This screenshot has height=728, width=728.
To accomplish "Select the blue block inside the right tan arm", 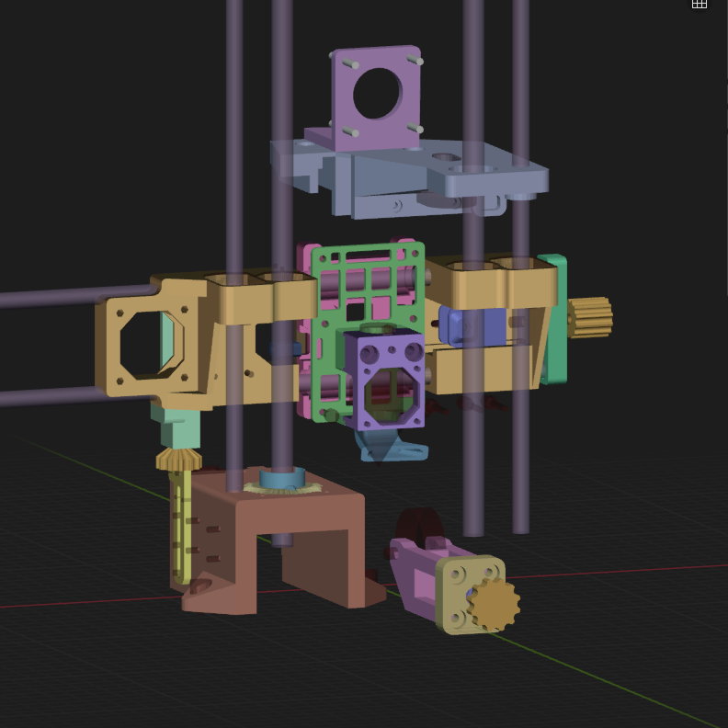I will click(472, 327).
